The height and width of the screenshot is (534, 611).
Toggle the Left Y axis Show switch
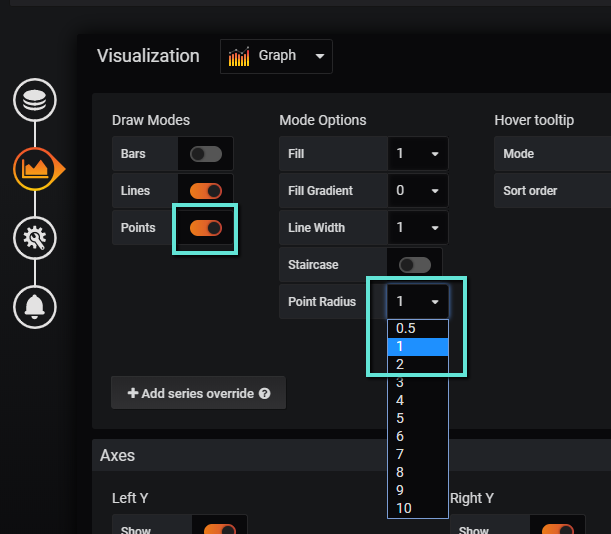point(219,529)
